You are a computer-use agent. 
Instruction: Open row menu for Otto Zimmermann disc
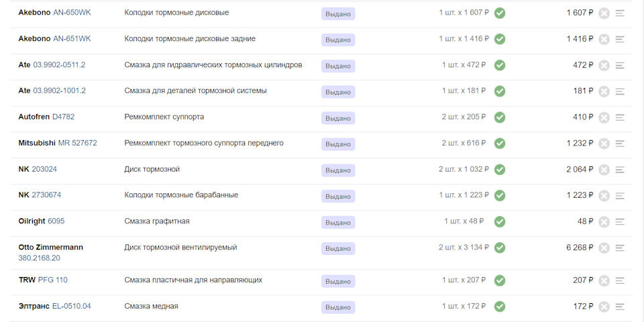[x=620, y=248]
